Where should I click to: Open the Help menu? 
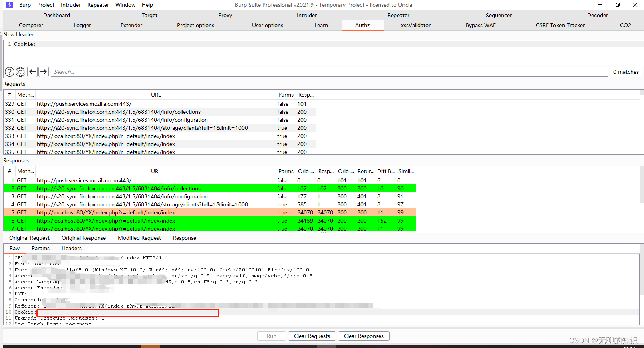pos(147,5)
